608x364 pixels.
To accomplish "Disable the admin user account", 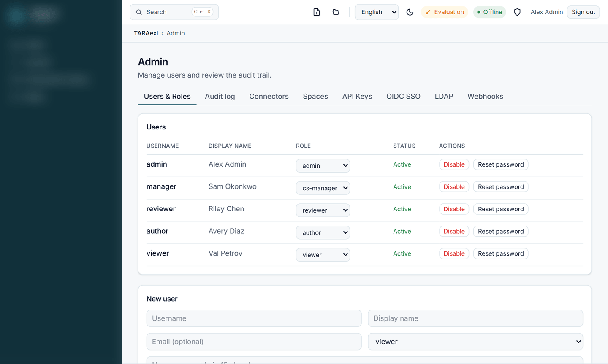I will coord(454,164).
